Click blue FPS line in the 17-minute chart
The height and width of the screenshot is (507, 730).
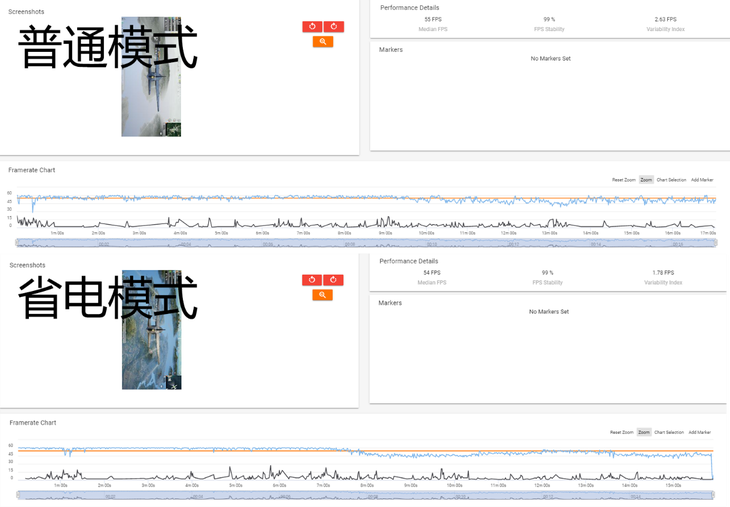(x=366, y=199)
